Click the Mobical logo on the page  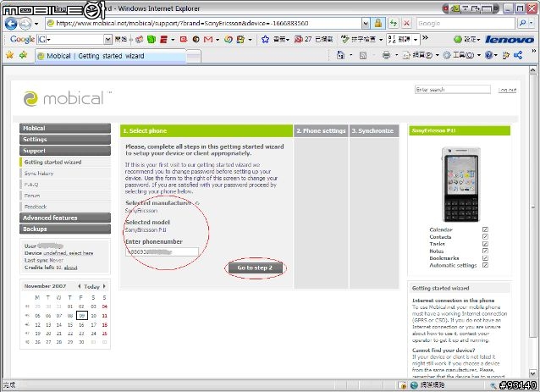pos(63,99)
